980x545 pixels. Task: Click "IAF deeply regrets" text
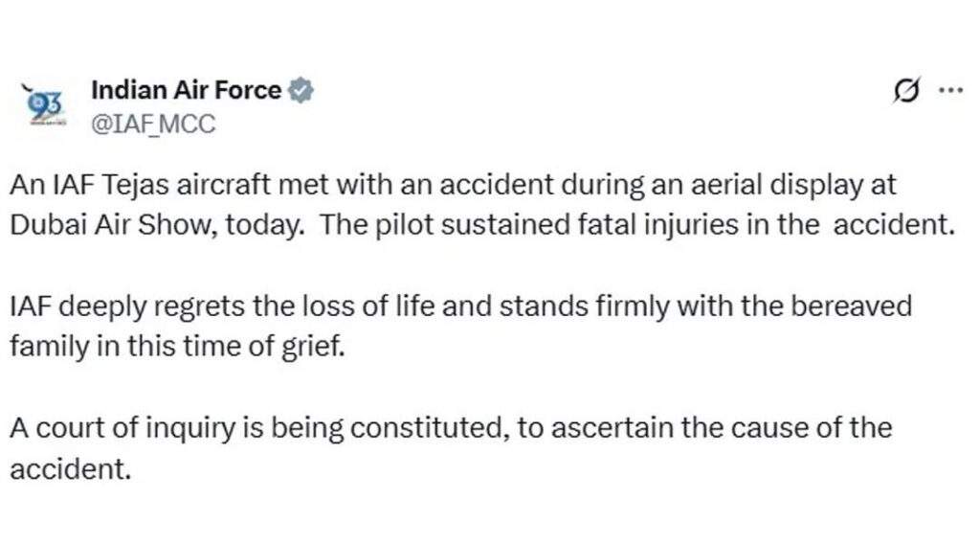(x=119, y=307)
